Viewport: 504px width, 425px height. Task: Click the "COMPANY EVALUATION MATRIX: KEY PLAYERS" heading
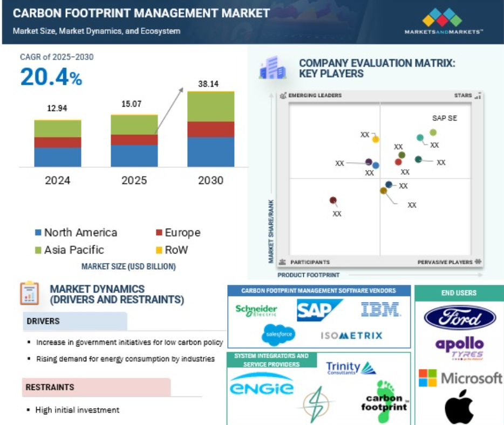click(x=377, y=68)
